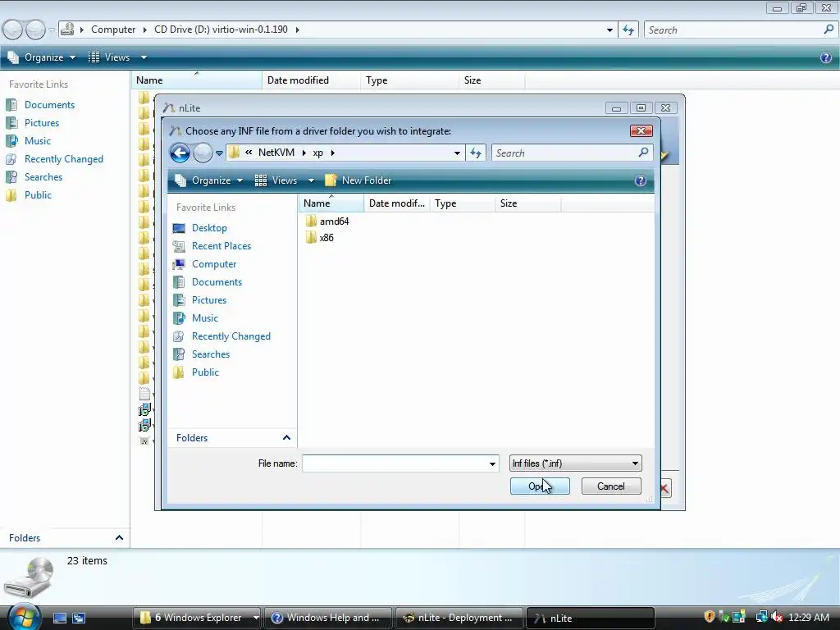This screenshot has height=630, width=840.
Task: Click the refresh icon in the dialog address bar
Action: tap(476, 153)
